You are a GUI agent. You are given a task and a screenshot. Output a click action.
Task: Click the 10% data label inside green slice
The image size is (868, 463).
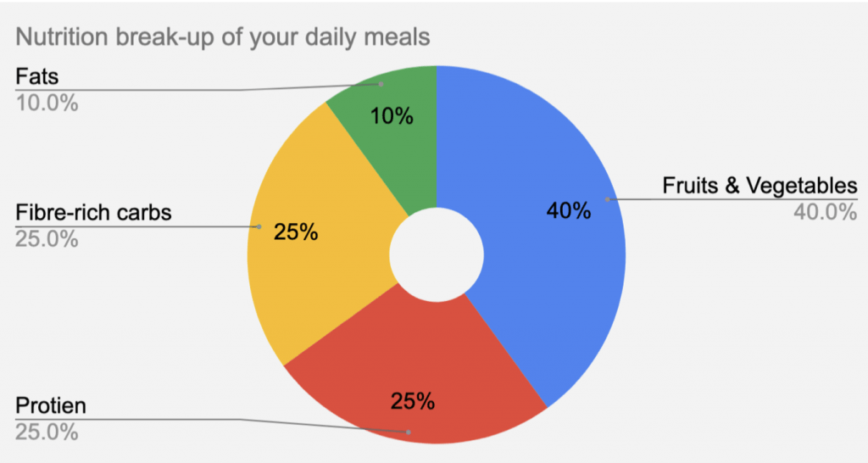[x=392, y=117]
